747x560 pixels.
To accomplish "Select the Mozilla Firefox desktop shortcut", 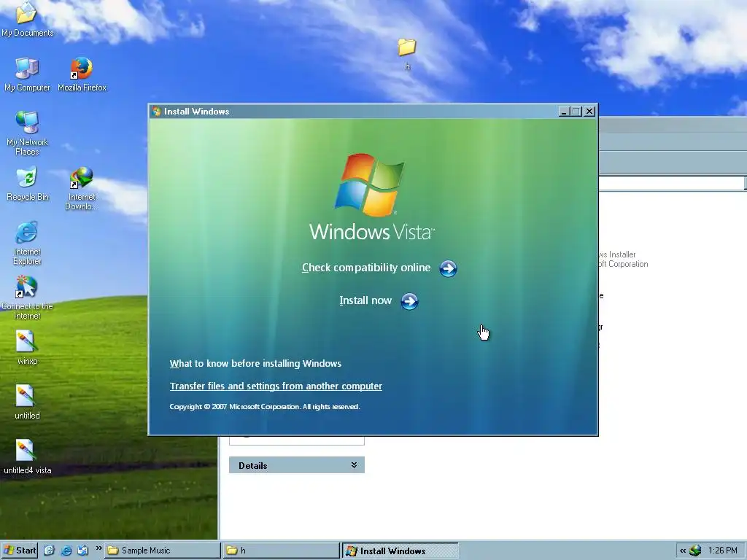I will [x=82, y=74].
